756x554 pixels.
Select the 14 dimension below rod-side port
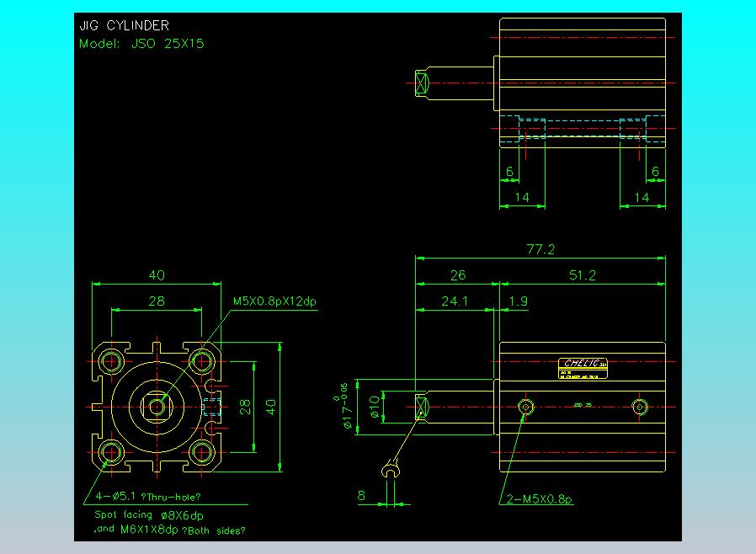522,198
